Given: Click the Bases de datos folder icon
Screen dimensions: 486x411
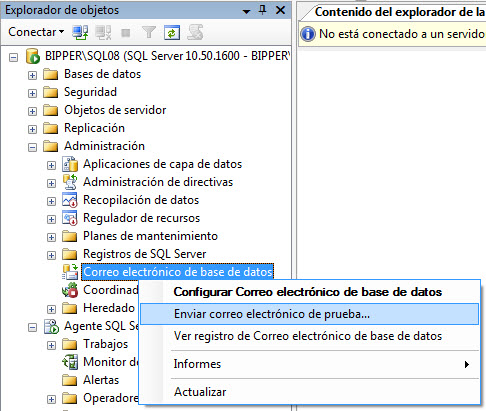Looking at the screenshot, I should (51, 74).
